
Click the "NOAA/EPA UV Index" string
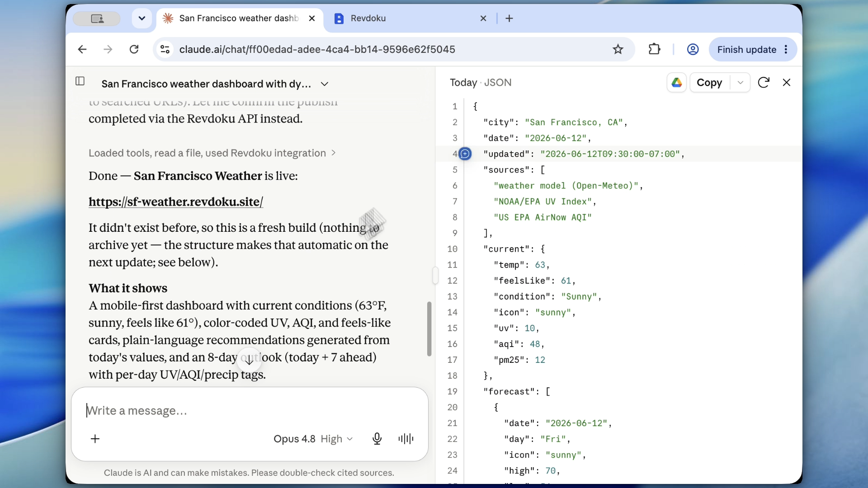point(542,202)
